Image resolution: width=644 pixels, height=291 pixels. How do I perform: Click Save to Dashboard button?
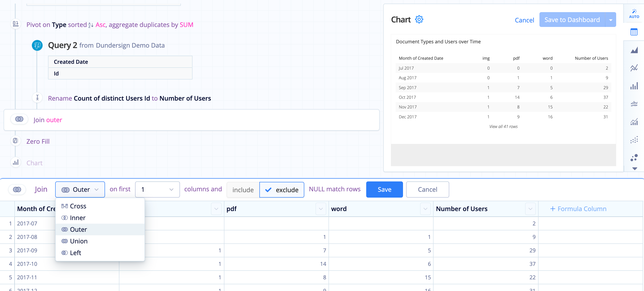pyautogui.click(x=572, y=19)
